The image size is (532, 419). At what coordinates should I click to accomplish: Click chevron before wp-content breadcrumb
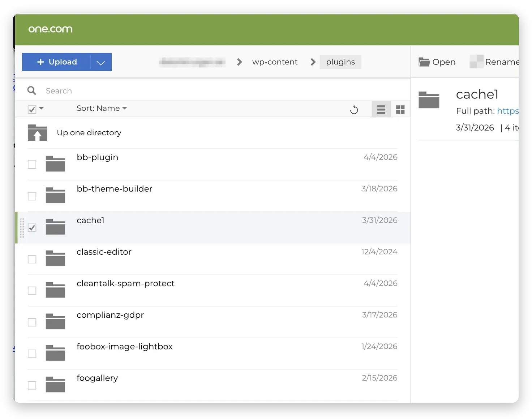pyautogui.click(x=239, y=62)
